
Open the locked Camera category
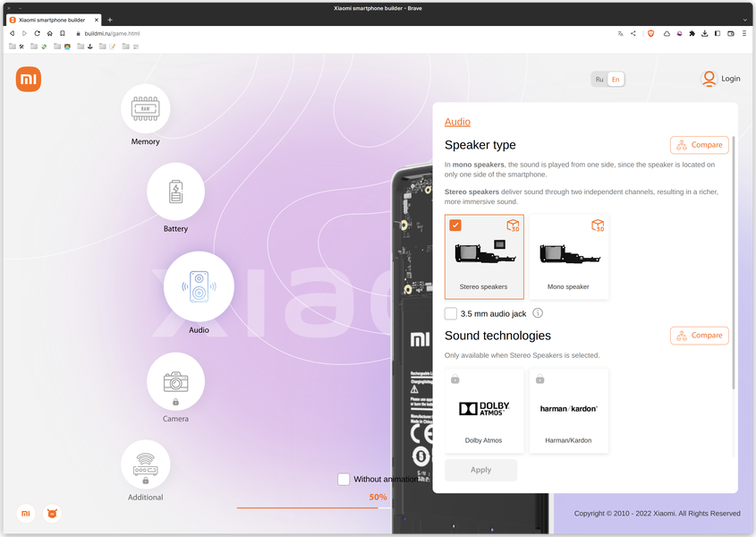(175, 381)
